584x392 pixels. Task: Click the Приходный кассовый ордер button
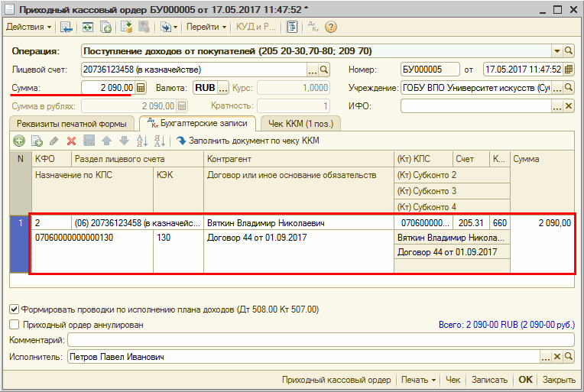336,380
